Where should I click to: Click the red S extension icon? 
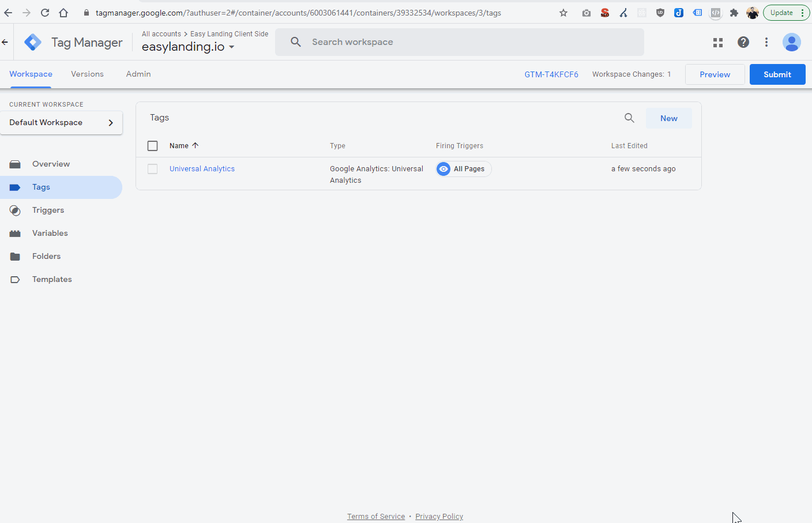point(605,13)
